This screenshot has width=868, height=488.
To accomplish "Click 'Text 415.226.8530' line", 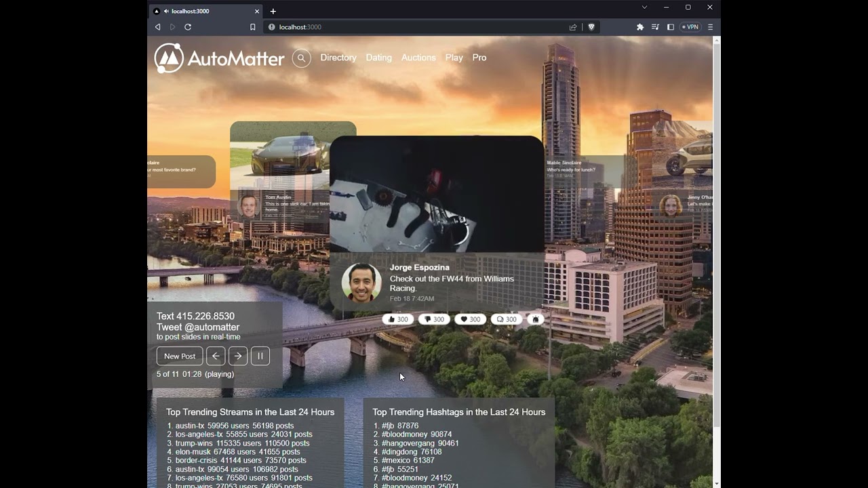I will point(195,317).
